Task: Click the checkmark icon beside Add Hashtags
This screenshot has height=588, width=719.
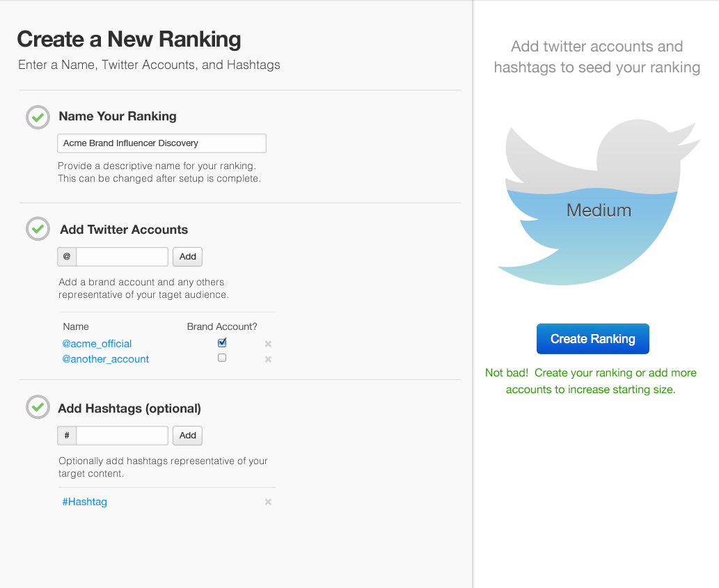Action: click(38, 407)
